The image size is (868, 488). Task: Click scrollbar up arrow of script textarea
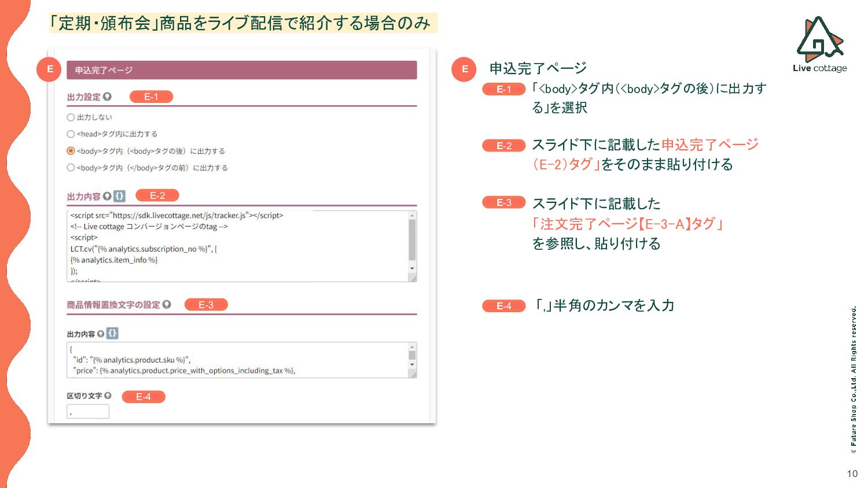[413, 215]
